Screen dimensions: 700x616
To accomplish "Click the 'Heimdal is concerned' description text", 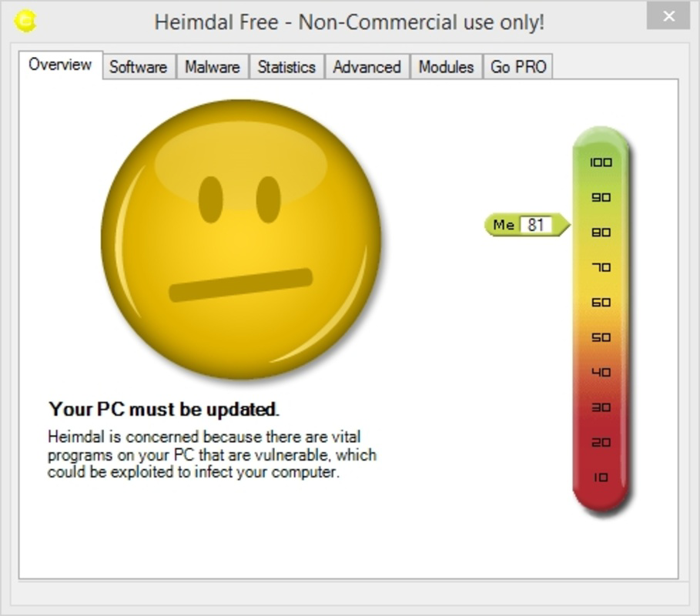I will [x=212, y=454].
